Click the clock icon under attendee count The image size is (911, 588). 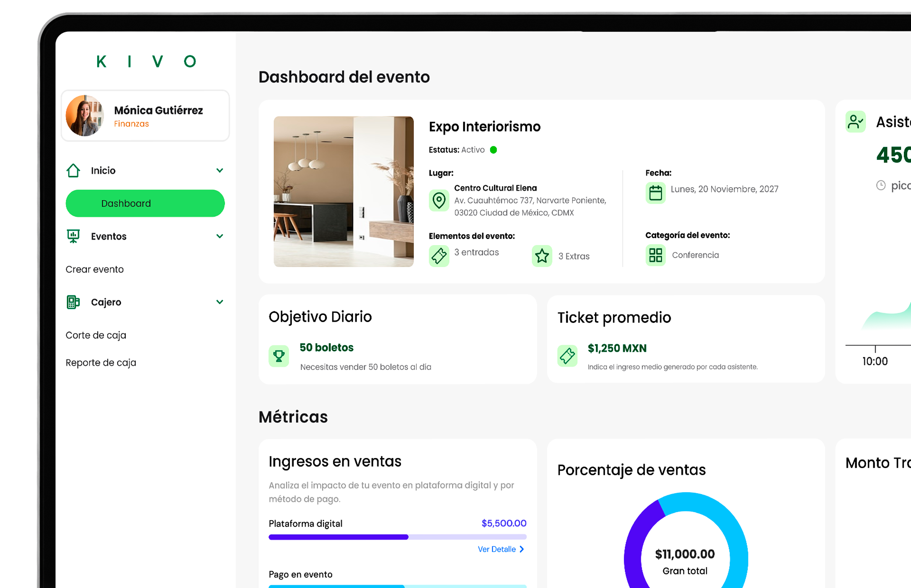click(881, 186)
